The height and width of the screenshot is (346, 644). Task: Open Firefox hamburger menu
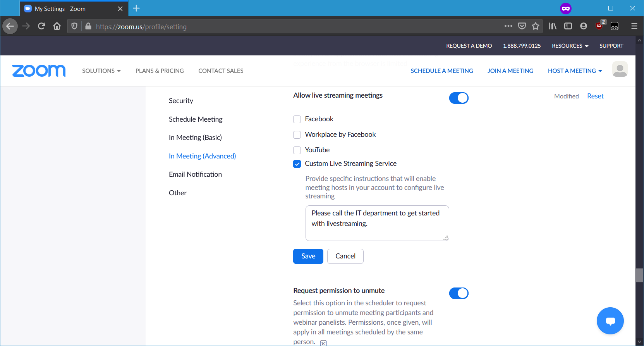pos(634,26)
